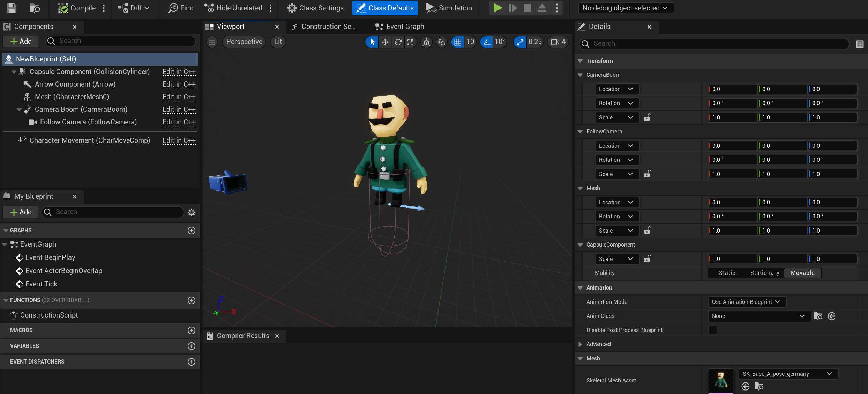
Task: Open the Skeletal Mesh Asset dropdown
Action: [788, 374]
